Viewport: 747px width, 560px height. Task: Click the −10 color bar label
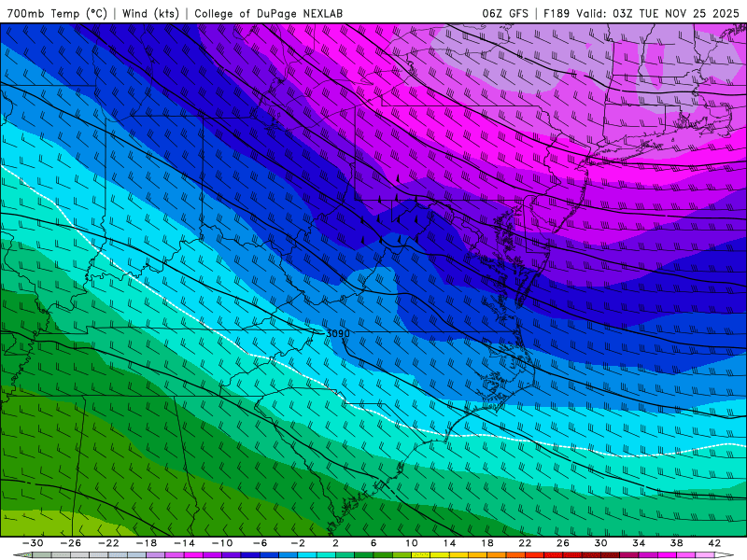(x=222, y=543)
